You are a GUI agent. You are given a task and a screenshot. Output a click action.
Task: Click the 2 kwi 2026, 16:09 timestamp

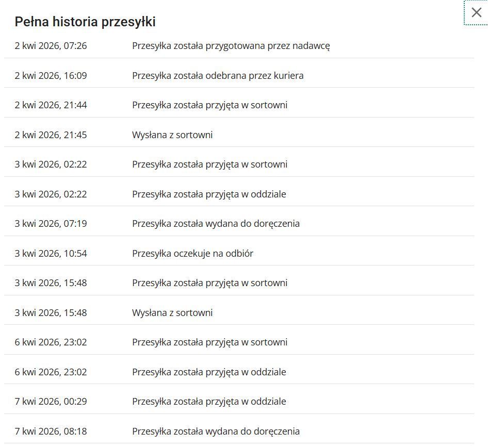pos(51,76)
